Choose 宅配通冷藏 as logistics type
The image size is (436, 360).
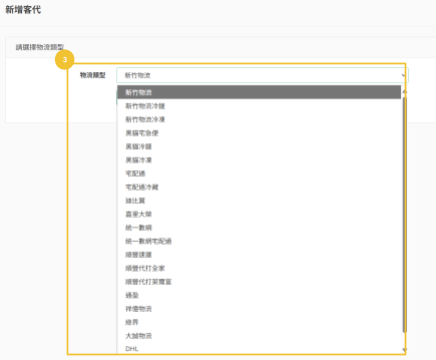259,187
